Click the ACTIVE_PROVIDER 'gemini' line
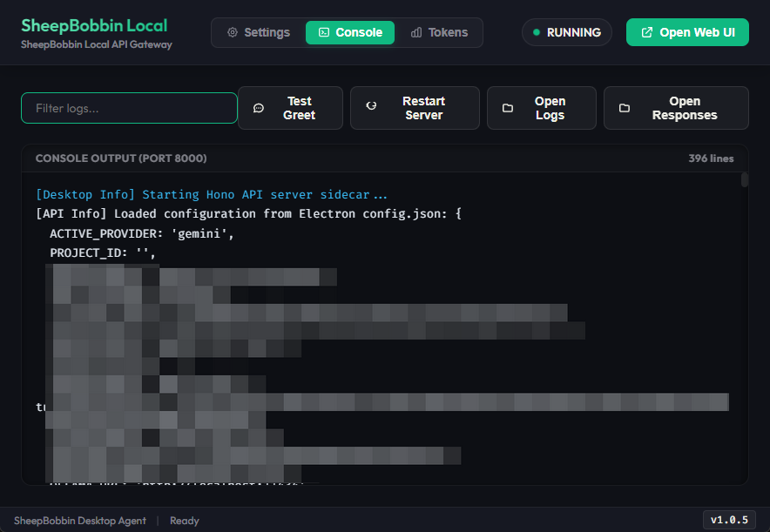This screenshot has height=532, width=770. pos(141,233)
